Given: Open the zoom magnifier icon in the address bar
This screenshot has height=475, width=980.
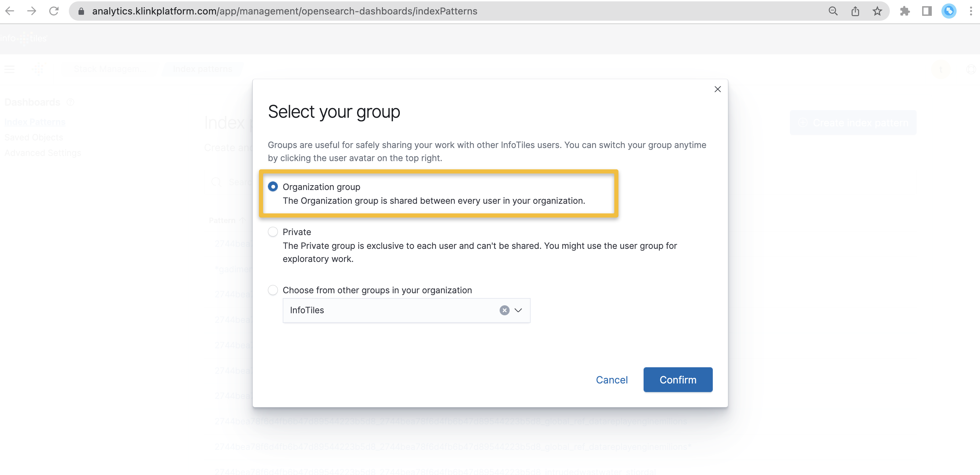Looking at the screenshot, I should tap(833, 11).
